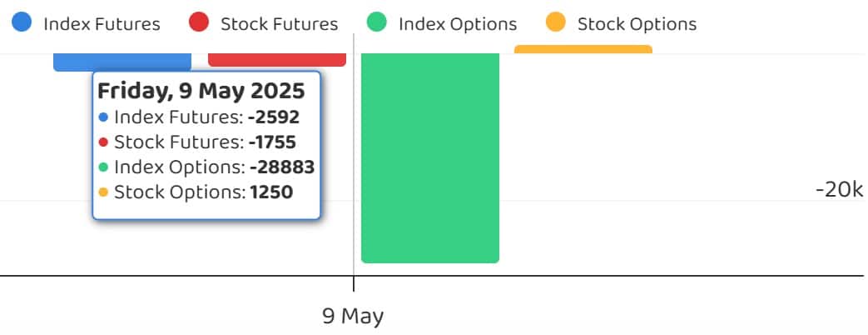Screen dimensions: 868x335
Task: Click the orange Stock Options legend circle
Action: (x=556, y=23)
